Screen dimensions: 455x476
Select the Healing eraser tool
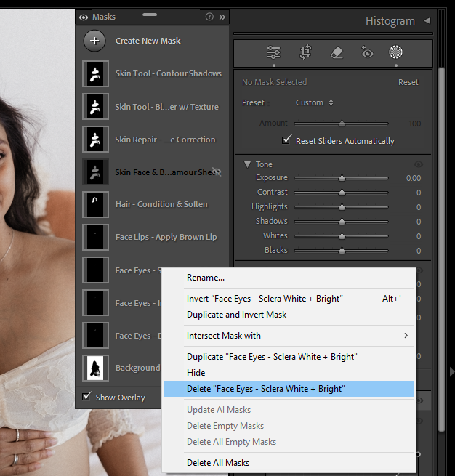coord(336,52)
